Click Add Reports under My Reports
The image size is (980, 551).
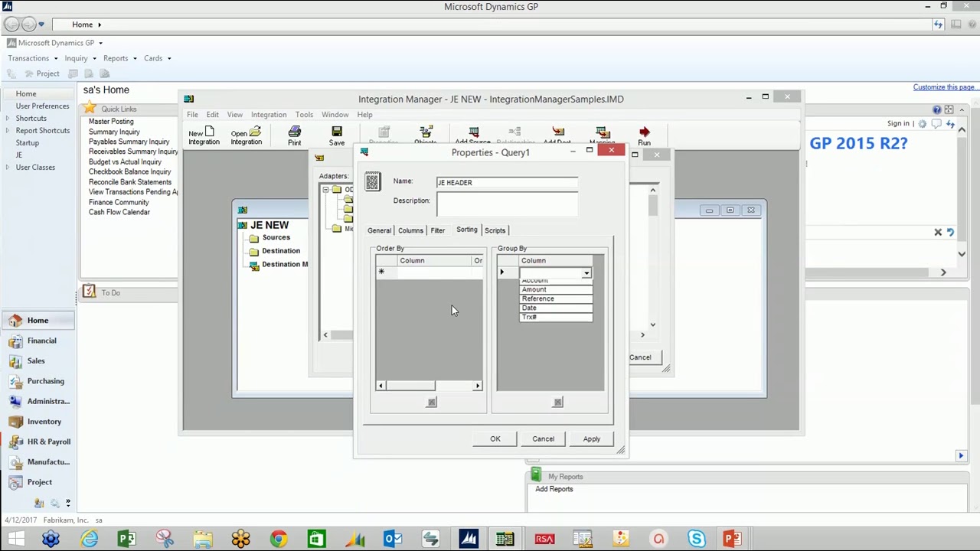(x=554, y=489)
